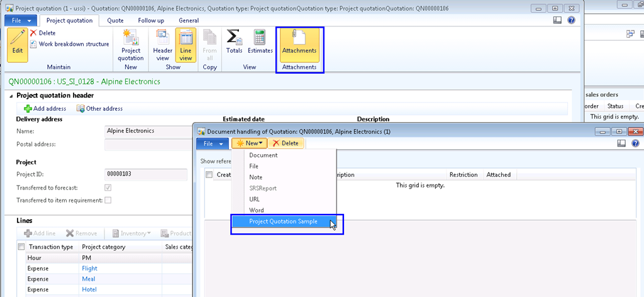Open the File dropdown in Document handling window

(x=213, y=143)
